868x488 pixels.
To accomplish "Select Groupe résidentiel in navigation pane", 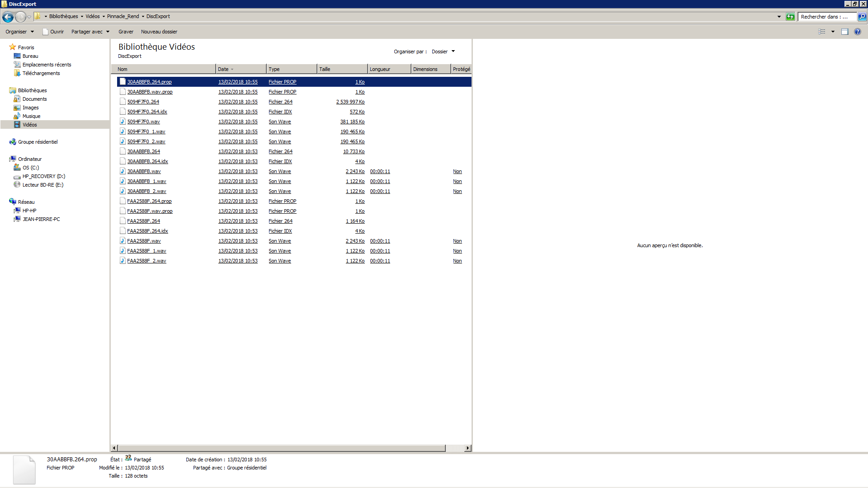I will tap(38, 142).
